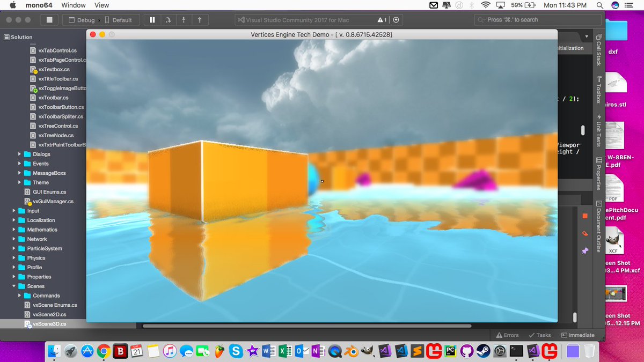Select vxTextbox.cs in the Solution tree
The image size is (644, 362).
pos(54,69)
